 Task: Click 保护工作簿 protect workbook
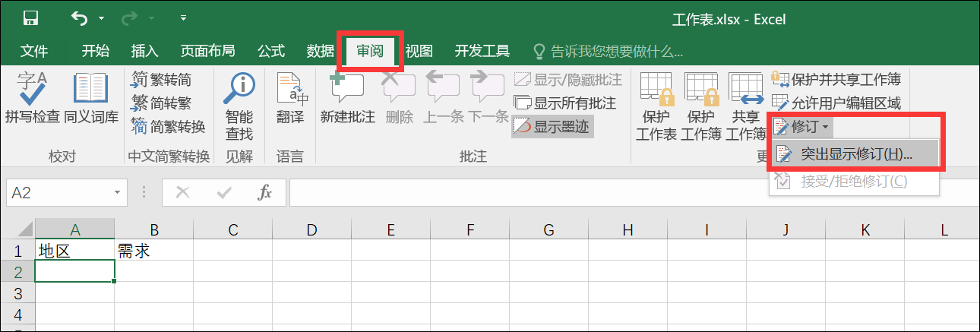click(x=701, y=106)
